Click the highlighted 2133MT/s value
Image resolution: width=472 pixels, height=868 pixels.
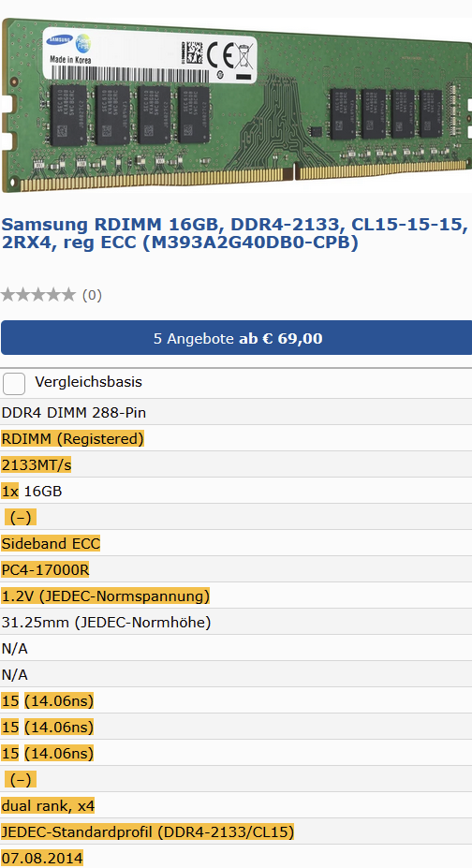(37, 465)
